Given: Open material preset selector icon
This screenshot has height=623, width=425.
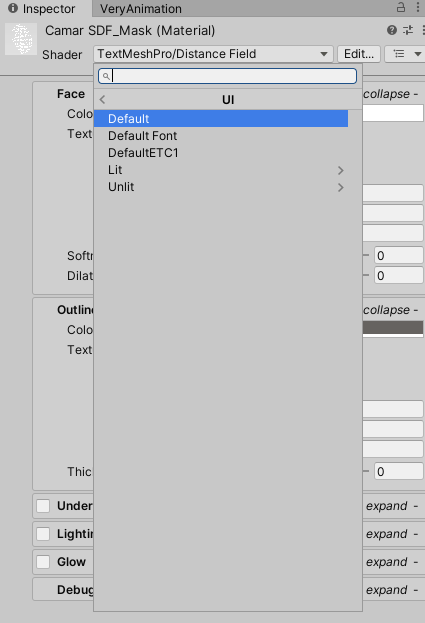Looking at the screenshot, I should click(x=408, y=30).
